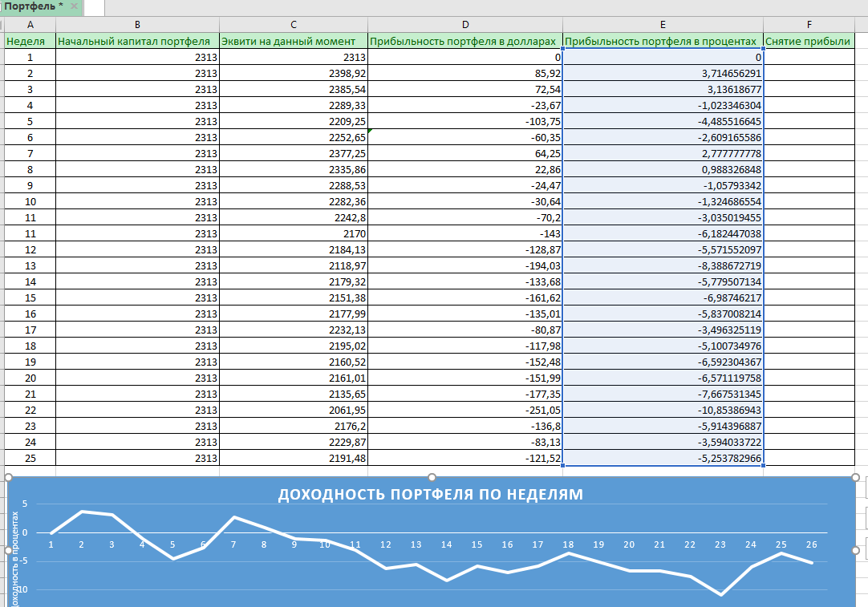The image size is (868, 607).
Task: Click the fill handle below cell -5,253782966
Action: point(763,466)
